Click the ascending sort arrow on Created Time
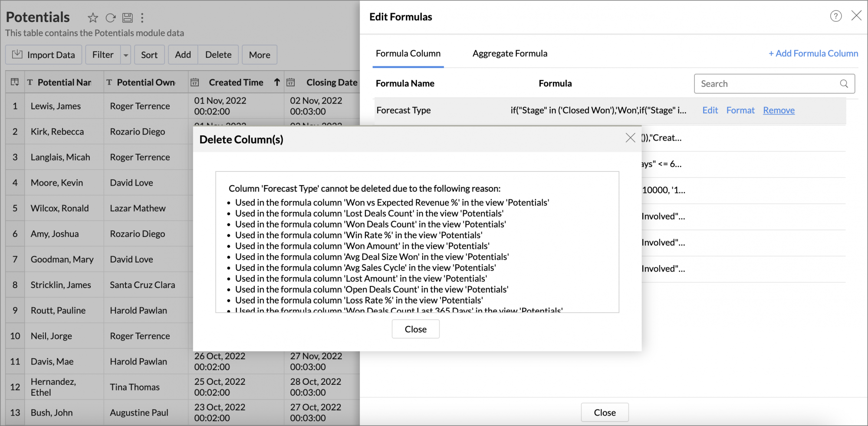The width and height of the screenshot is (868, 426). pos(276,82)
